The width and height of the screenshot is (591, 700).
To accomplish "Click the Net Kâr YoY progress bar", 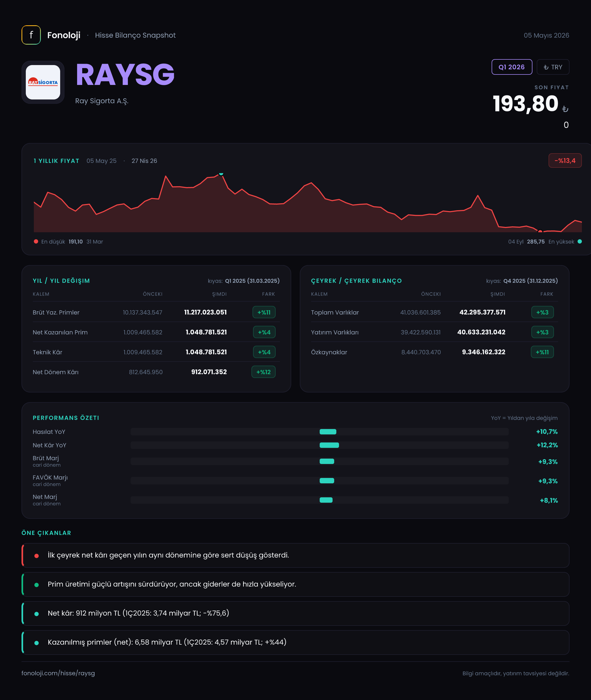I will [320, 445].
